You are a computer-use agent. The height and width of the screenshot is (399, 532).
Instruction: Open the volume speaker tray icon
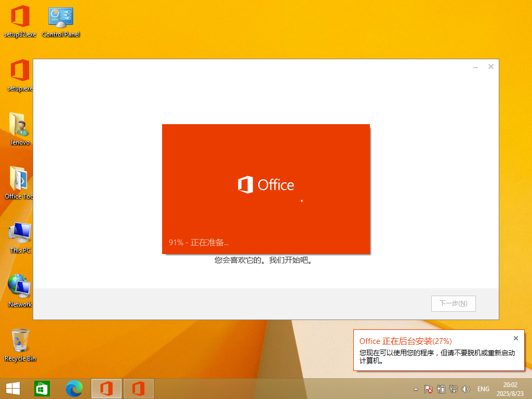466,389
